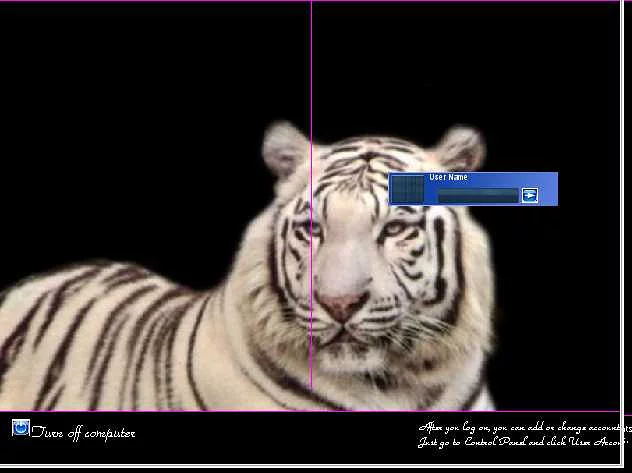Click the tiger's left ear

coord(285,148)
